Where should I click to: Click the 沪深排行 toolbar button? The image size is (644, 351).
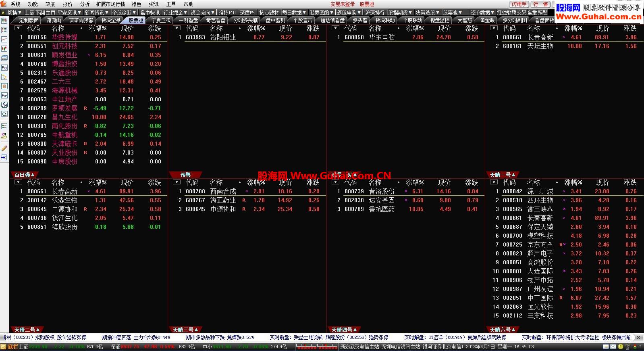click(375, 13)
